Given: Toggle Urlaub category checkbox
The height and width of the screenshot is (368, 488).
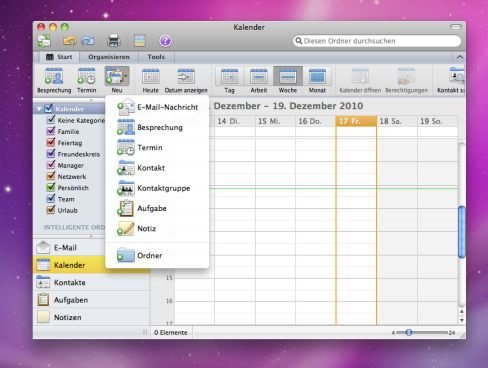Looking at the screenshot, I should click(51, 210).
